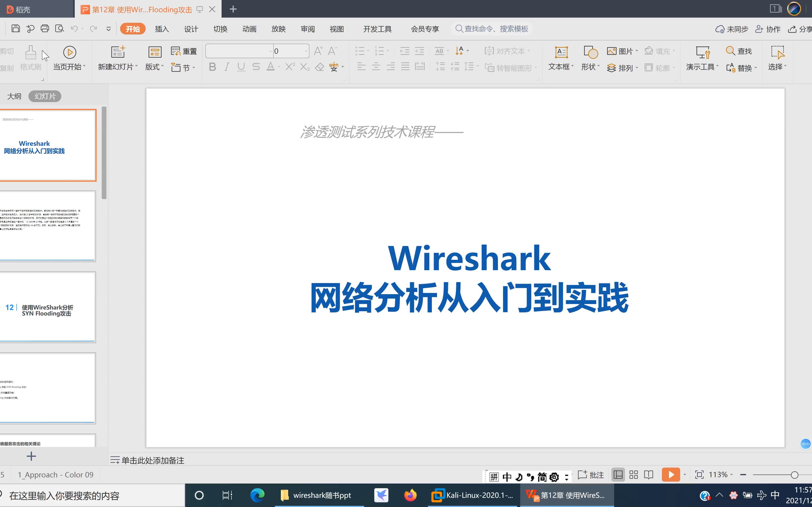This screenshot has height=507, width=812.
Task: Click the Bold formatting icon
Action: click(212, 67)
